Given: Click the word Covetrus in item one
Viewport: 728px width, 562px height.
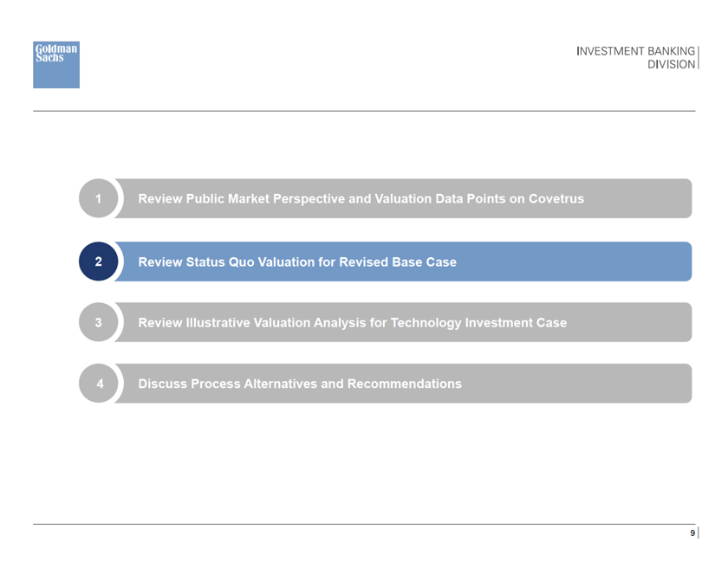Looking at the screenshot, I should pyautogui.click(x=555, y=198).
